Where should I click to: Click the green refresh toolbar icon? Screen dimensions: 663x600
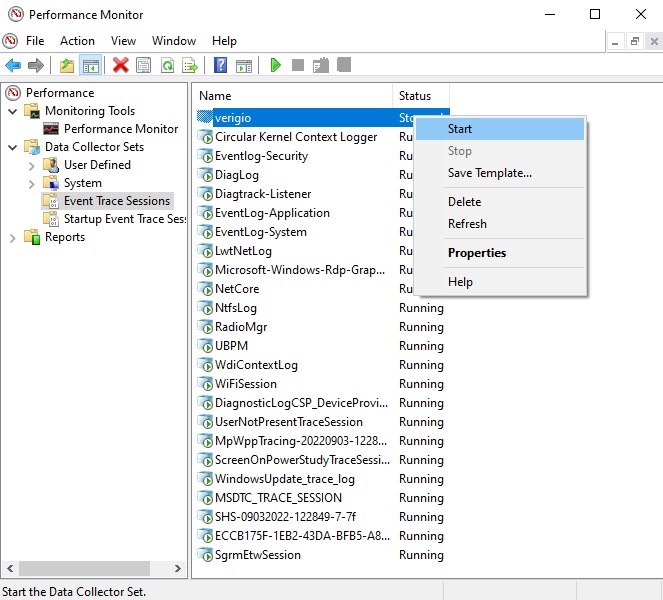167,66
